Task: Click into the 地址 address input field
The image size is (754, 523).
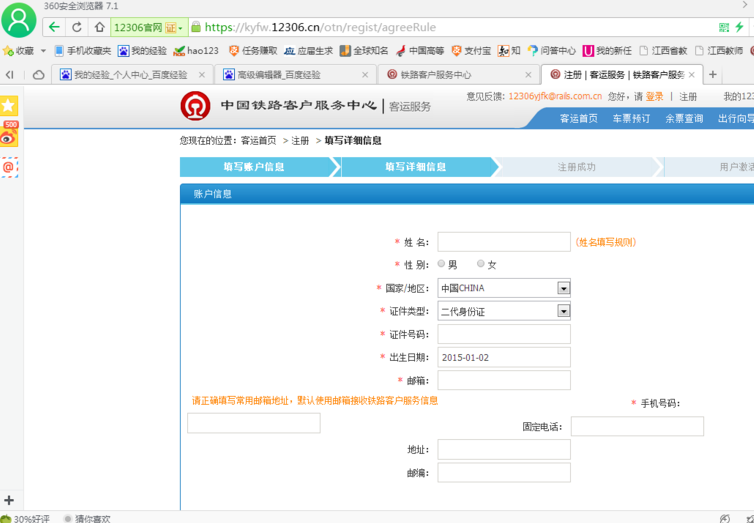Action: pos(504,449)
